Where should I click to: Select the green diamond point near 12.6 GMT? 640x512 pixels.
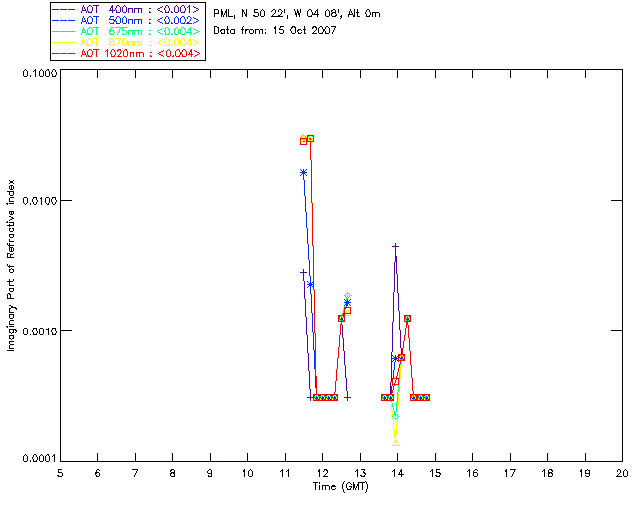click(347, 296)
